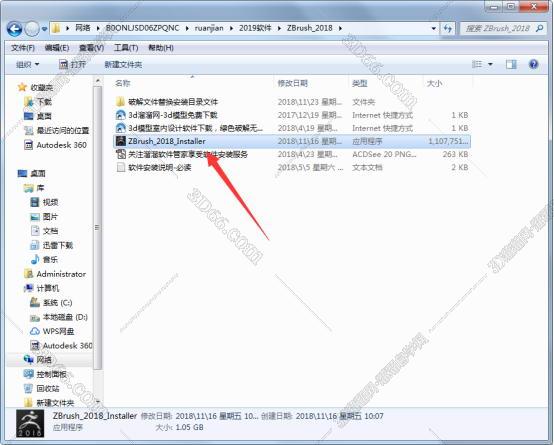
Task: Select the 3d溜溜网-3d模型免费下载 shortcut
Action: pyautogui.click(x=172, y=115)
